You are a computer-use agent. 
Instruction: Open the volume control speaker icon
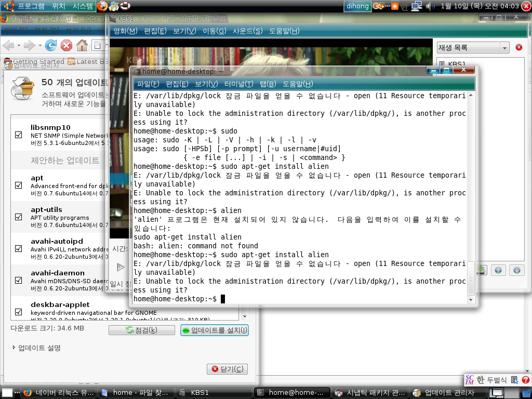tap(430, 6)
